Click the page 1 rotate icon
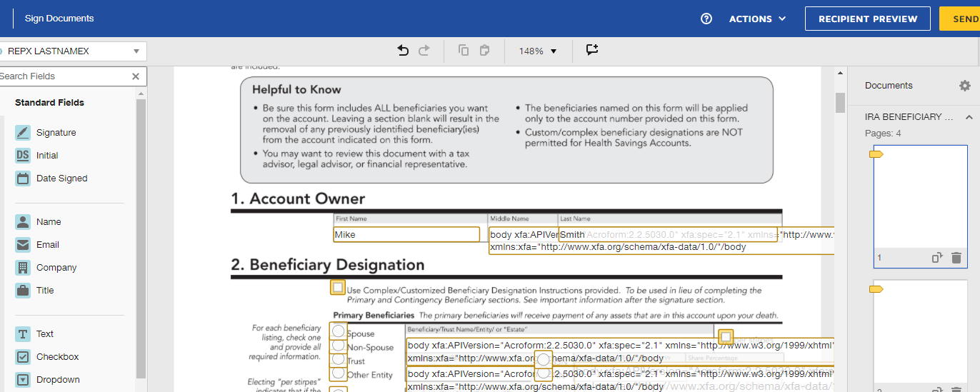Image resolution: width=980 pixels, height=392 pixels. 938,258
